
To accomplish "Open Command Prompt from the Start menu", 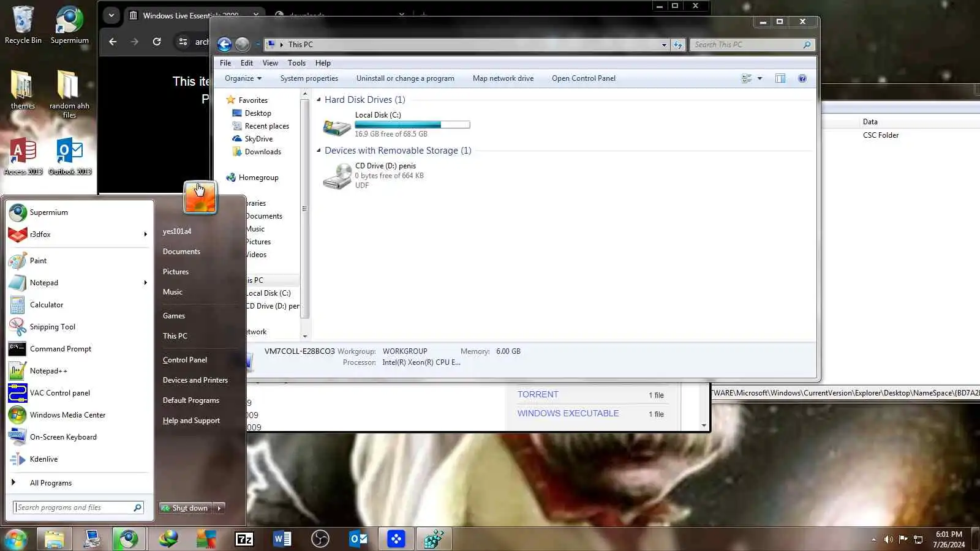I will [x=80, y=349].
